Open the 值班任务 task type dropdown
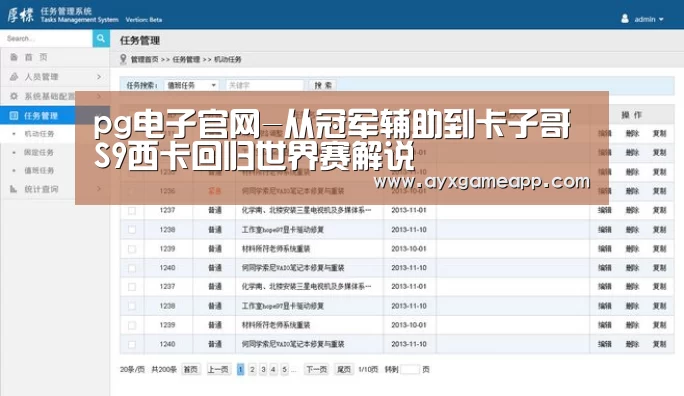684x396 pixels. pos(192,85)
